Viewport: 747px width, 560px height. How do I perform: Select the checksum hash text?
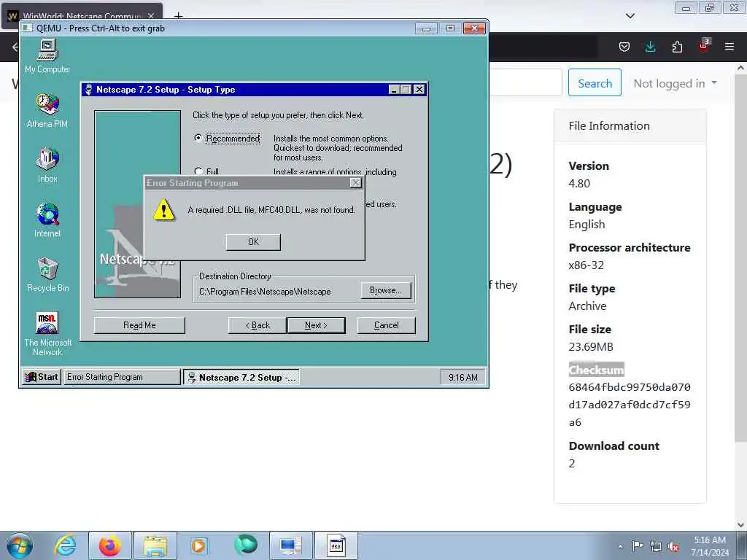click(630, 404)
